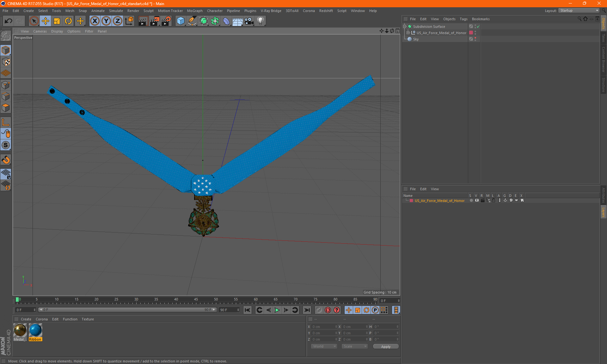Click the X position input field
The image size is (607, 364).
324,327
